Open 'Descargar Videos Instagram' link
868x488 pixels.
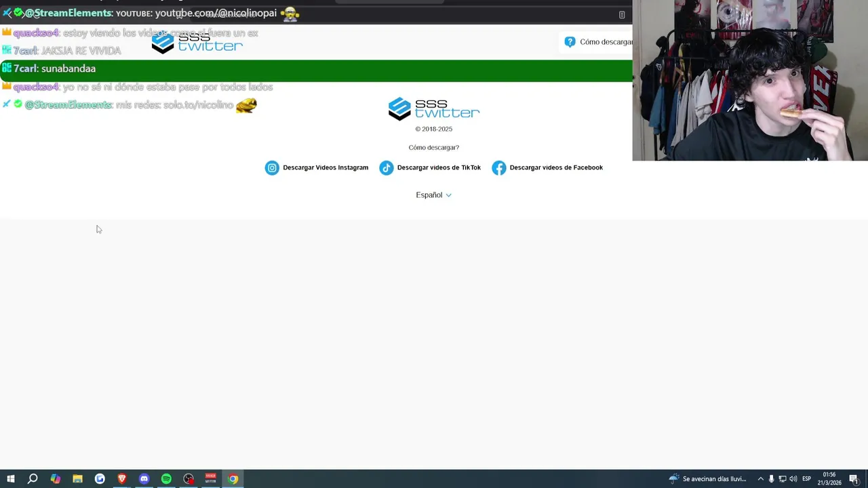point(325,167)
